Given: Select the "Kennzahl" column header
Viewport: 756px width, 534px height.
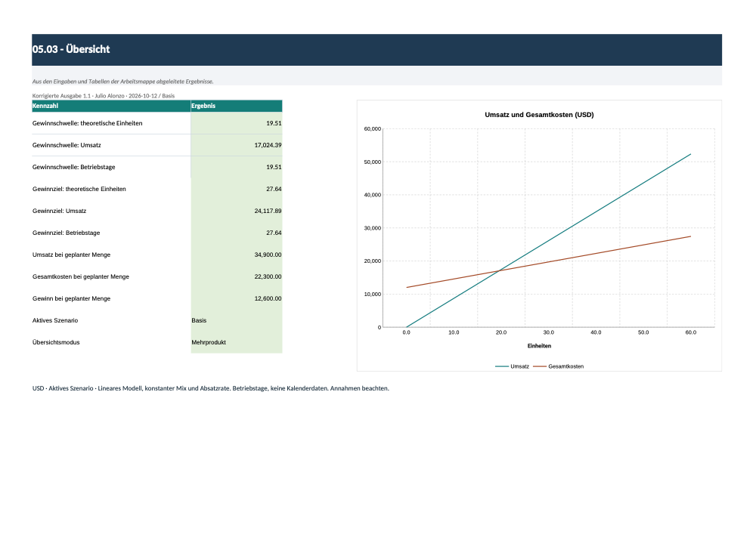Looking at the screenshot, I should (x=111, y=106).
